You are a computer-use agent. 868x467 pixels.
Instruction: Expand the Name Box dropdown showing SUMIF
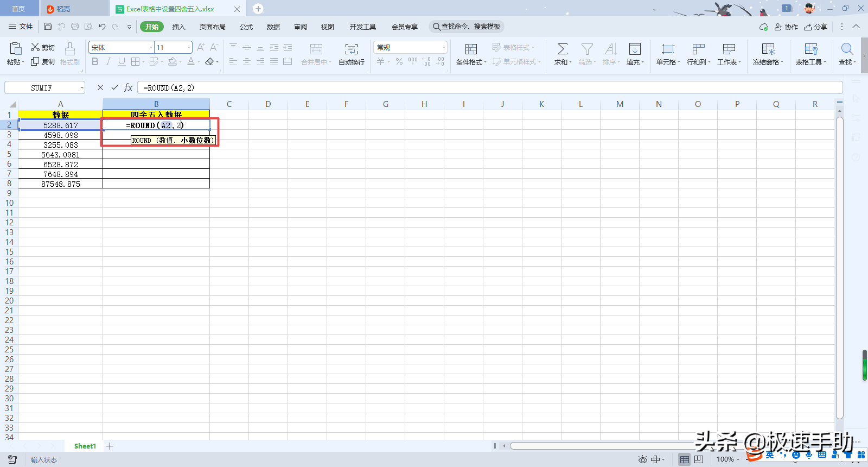click(82, 88)
